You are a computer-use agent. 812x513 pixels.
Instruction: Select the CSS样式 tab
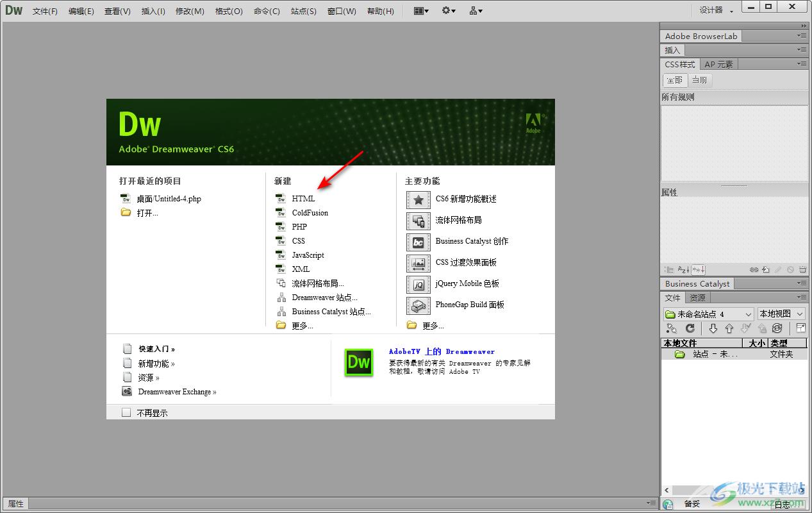[x=680, y=64]
